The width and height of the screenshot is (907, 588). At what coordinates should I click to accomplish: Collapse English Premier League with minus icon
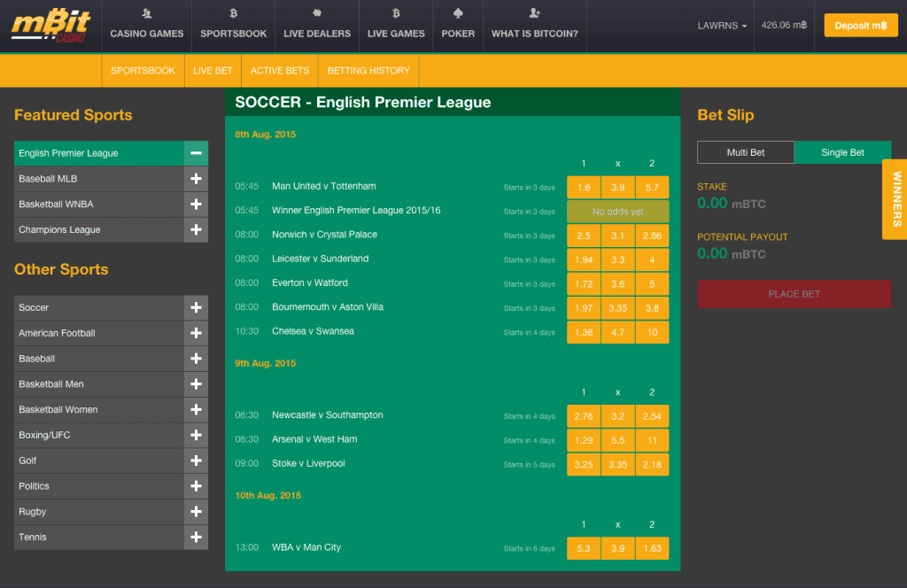[196, 153]
